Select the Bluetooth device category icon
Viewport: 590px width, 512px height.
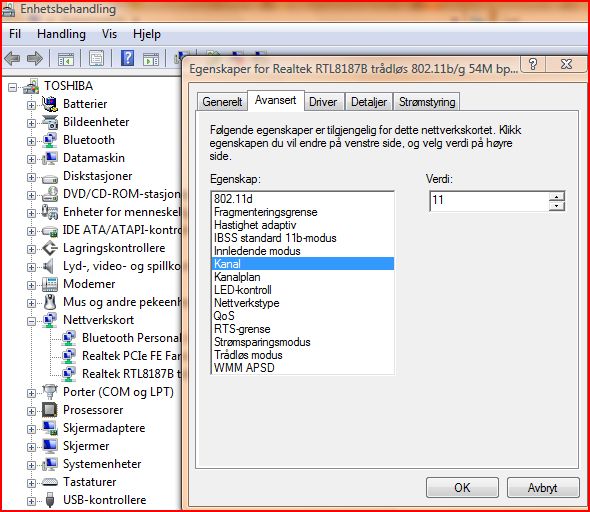[x=50, y=140]
